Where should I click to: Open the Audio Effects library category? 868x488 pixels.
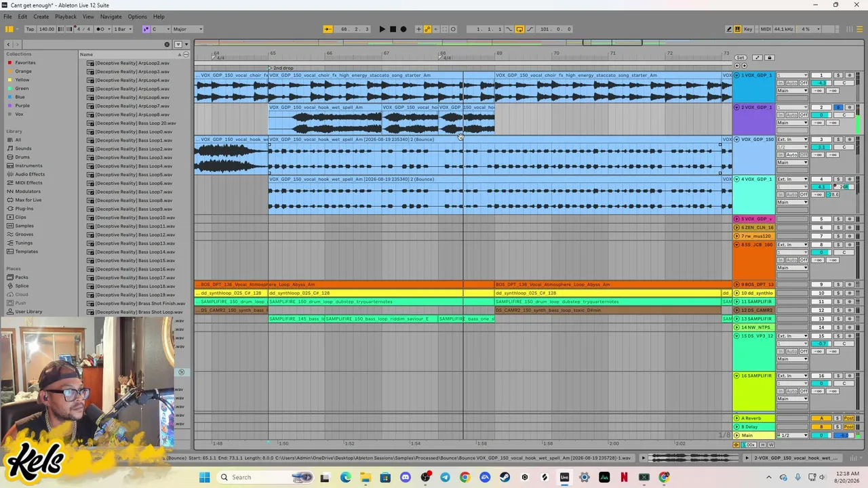tap(30, 174)
